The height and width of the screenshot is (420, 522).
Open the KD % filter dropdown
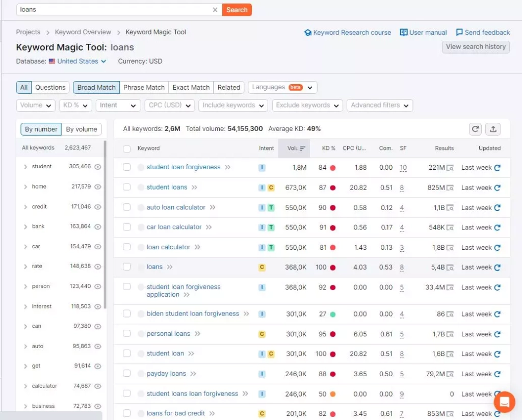[x=75, y=106]
